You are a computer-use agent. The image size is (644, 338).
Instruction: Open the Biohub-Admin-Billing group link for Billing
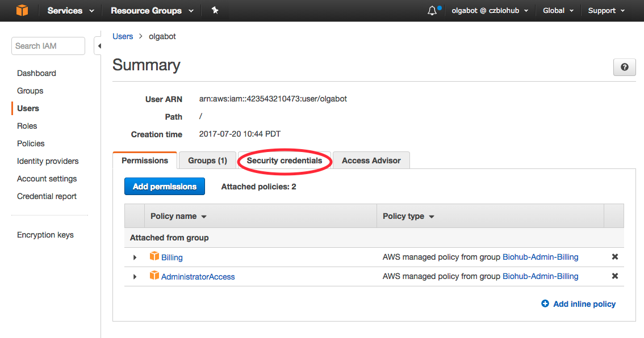point(540,257)
